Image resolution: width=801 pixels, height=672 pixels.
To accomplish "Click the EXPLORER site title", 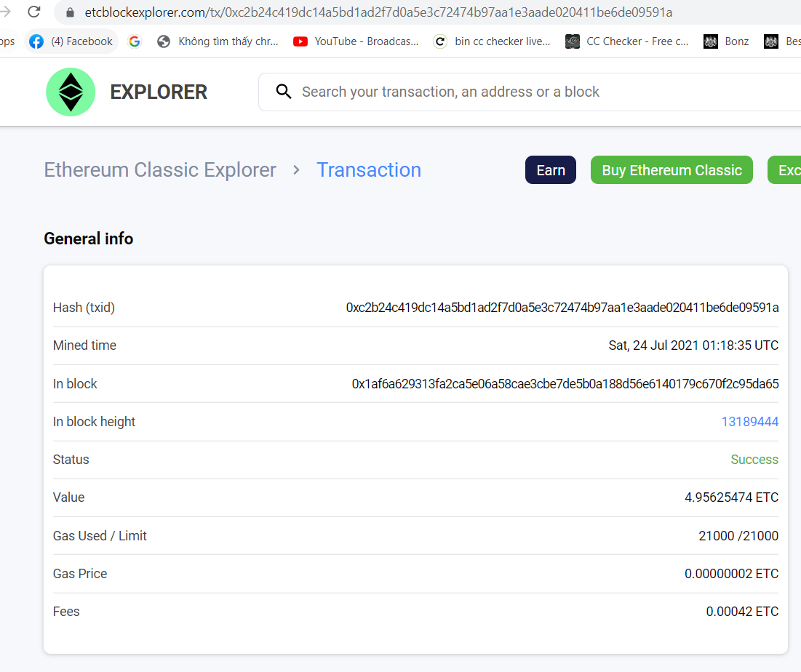I will point(159,92).
